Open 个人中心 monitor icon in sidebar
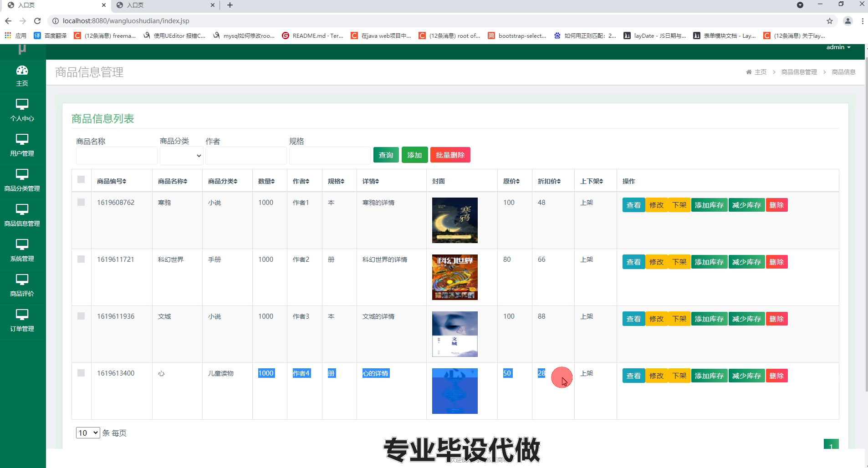The height and width of the screenshot is (468, 868). tap(22, 104)
